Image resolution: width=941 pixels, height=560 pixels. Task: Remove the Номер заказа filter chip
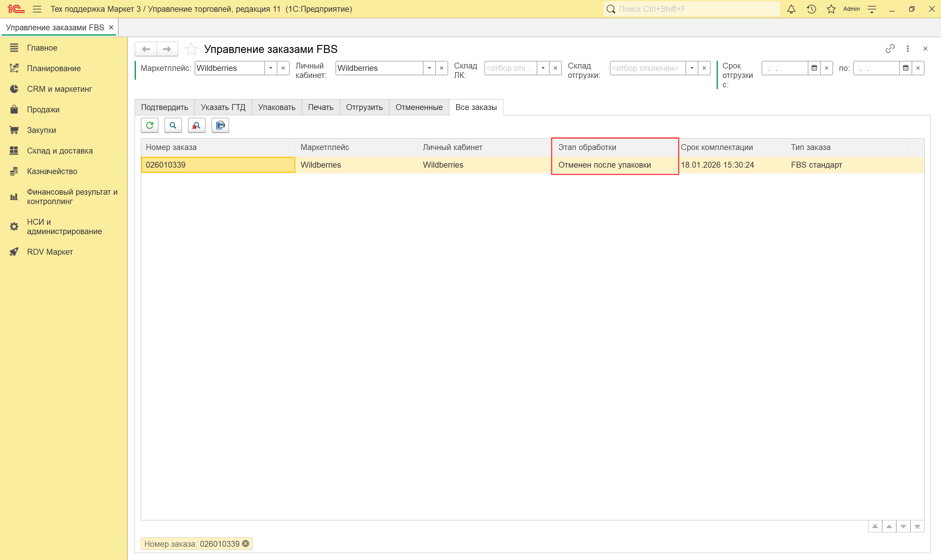pos(246,544)
